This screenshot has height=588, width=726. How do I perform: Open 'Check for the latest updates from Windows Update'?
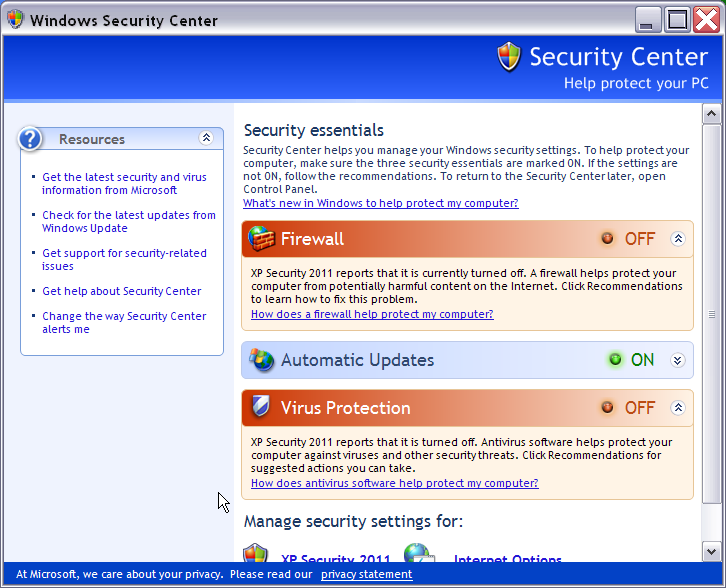(x=129, y=222)
